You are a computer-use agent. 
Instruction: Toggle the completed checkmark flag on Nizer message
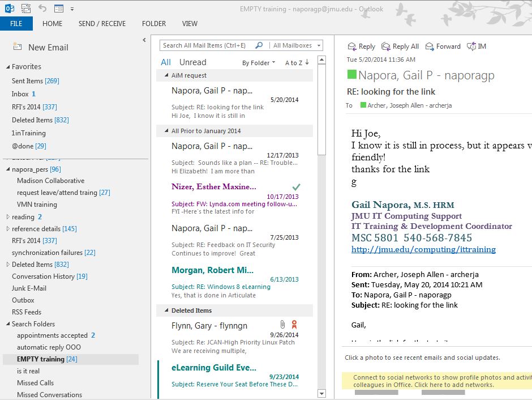point(296,187)
